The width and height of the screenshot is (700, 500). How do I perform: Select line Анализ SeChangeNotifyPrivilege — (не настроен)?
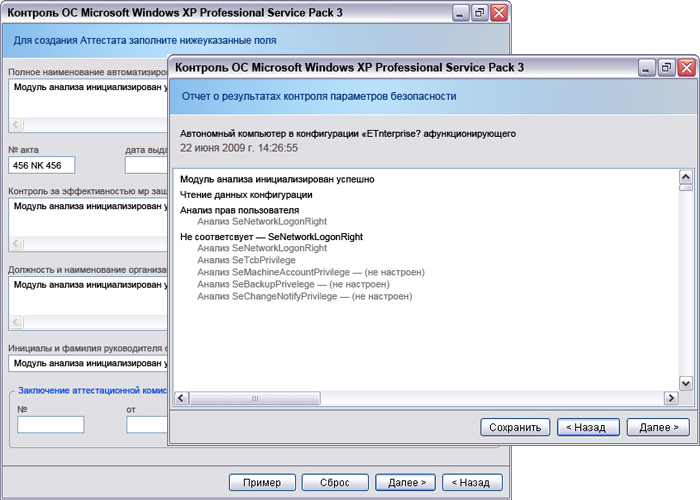coord(305,296)
